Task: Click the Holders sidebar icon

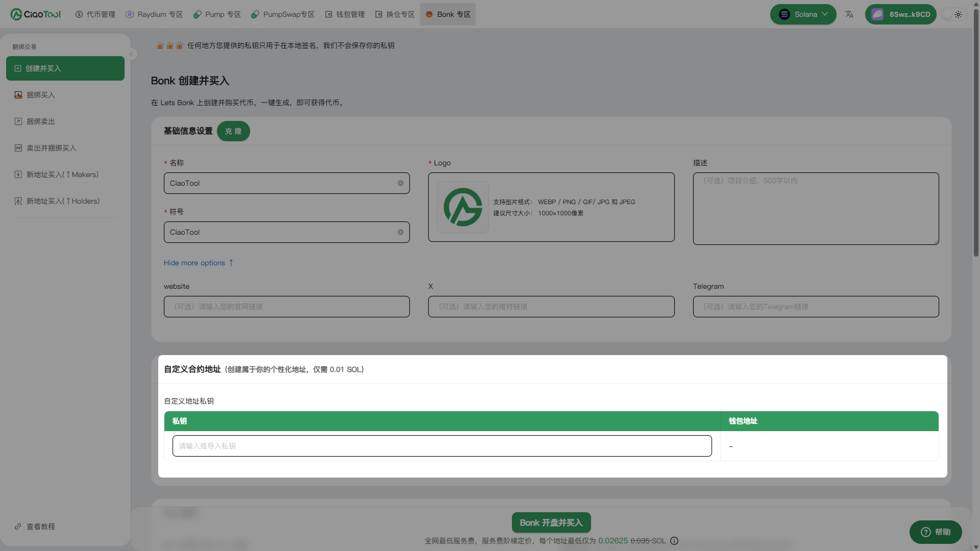Action: [x=18, y=201]
